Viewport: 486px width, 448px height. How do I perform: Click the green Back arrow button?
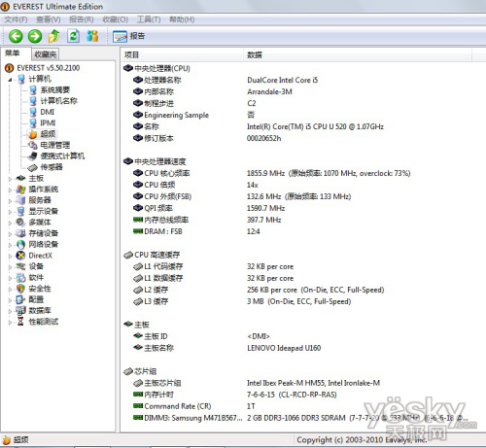tap(16, 36)
